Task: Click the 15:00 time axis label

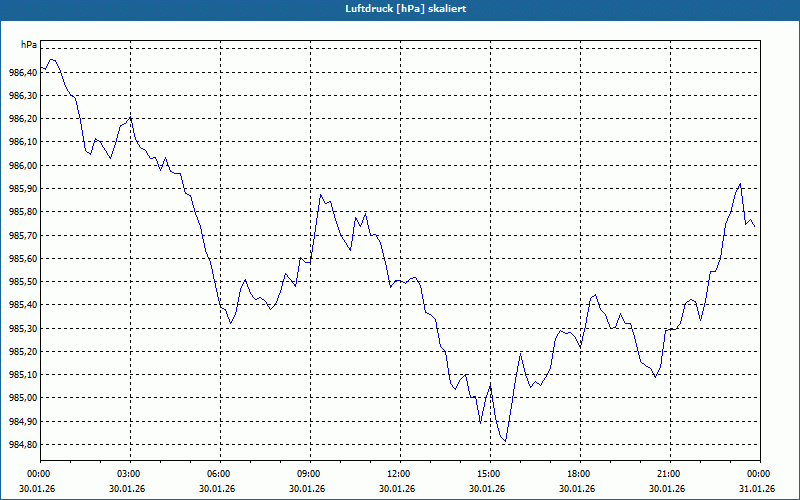Action: (490, 474)
